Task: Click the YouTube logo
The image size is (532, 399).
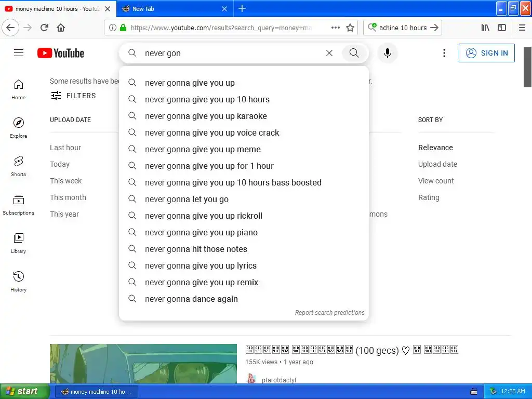Action: (x=61, y=53)
